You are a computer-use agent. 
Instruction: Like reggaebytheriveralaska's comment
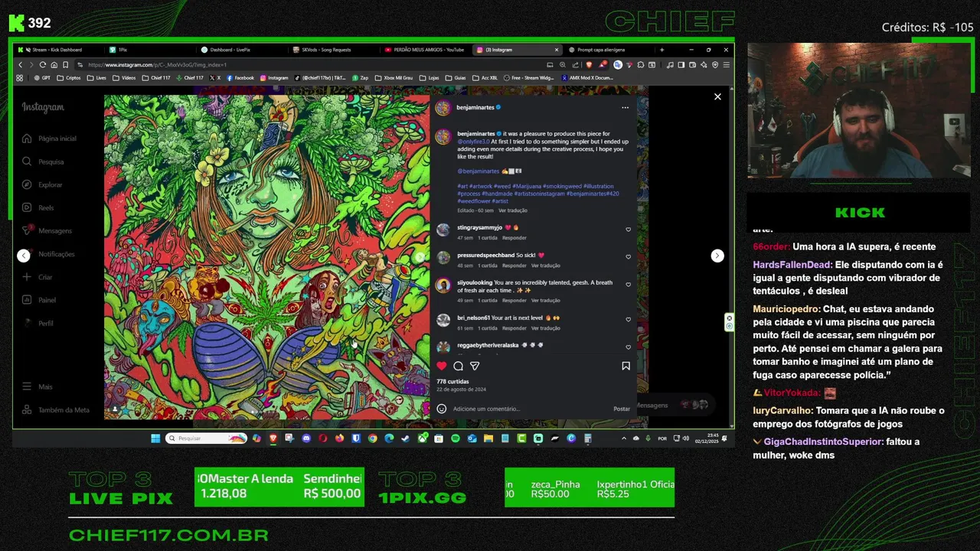tap(629, 347)
